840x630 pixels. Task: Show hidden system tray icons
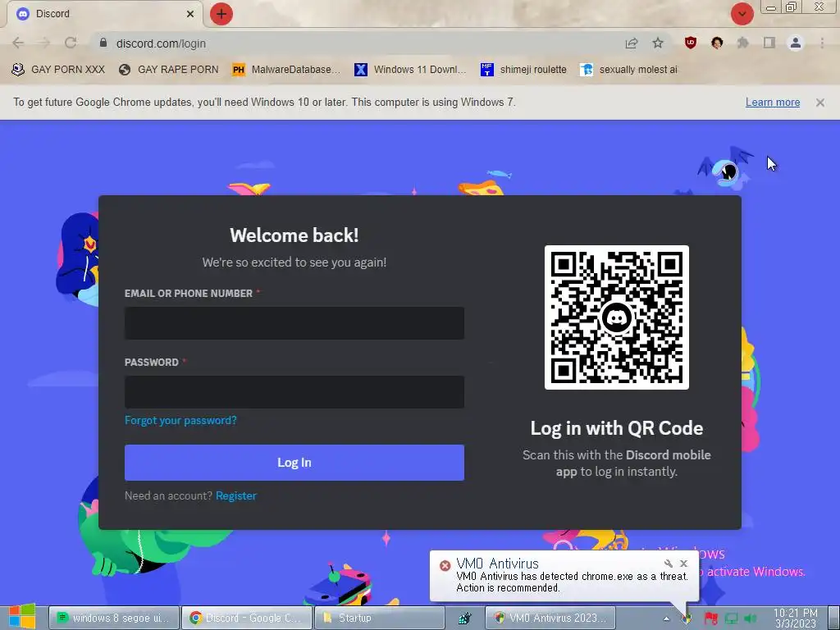pyautogui.click(x=666, y=619)
